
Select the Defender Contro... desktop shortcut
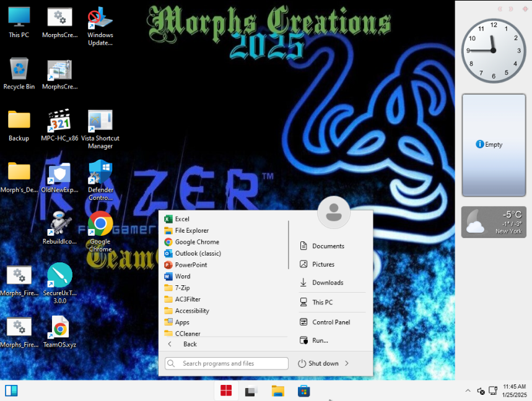tap(100, 181)
